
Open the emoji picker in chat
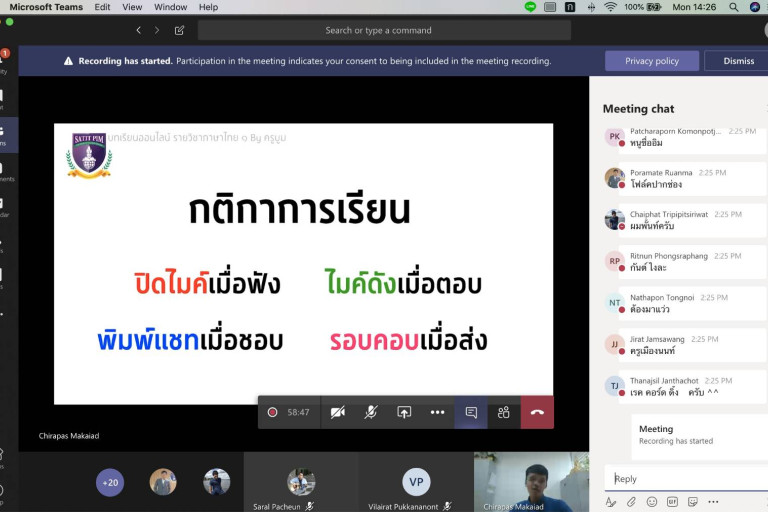click(652, 501)
